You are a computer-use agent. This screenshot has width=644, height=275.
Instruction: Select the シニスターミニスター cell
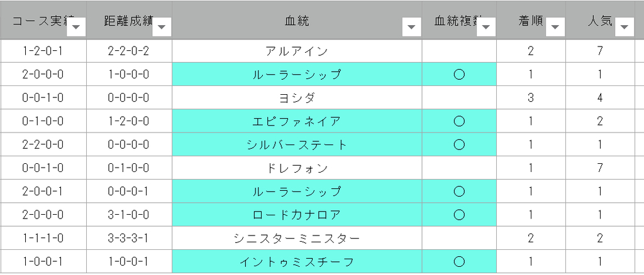(x=297, y=238)
